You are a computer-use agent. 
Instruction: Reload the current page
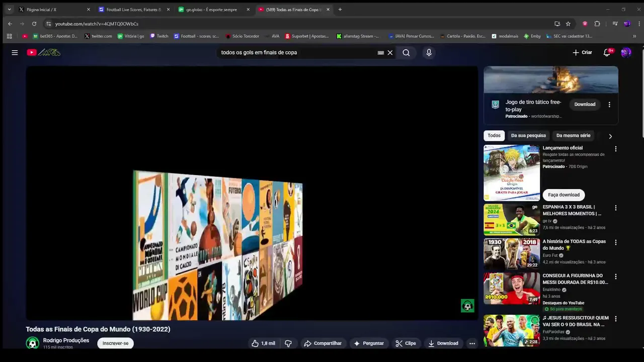coord(34,24)
